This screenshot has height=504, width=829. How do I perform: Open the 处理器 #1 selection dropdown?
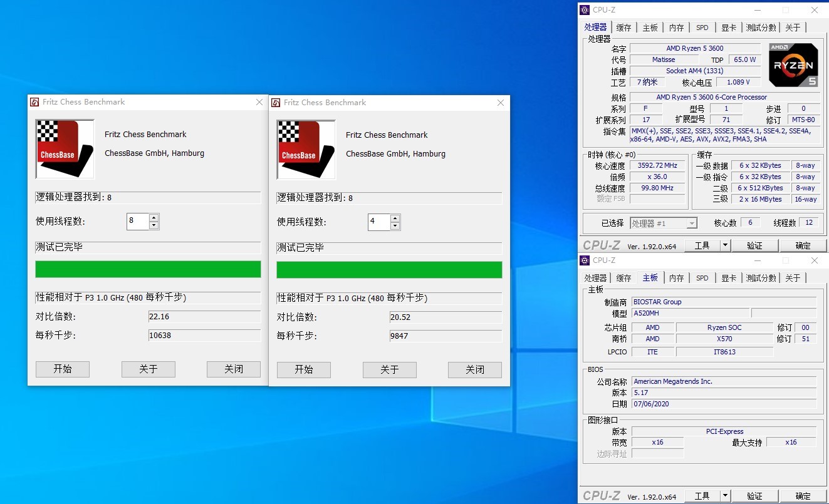(x=692, y=223)
